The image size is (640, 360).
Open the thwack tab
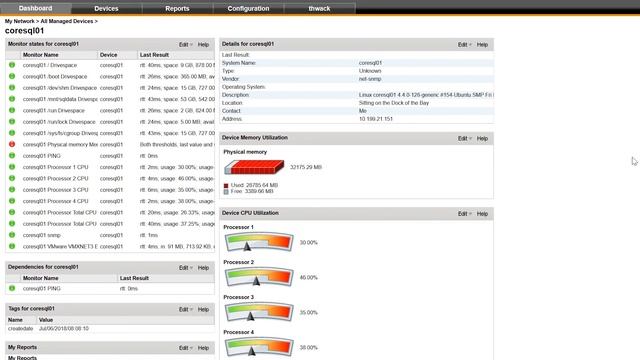[319, 8]
